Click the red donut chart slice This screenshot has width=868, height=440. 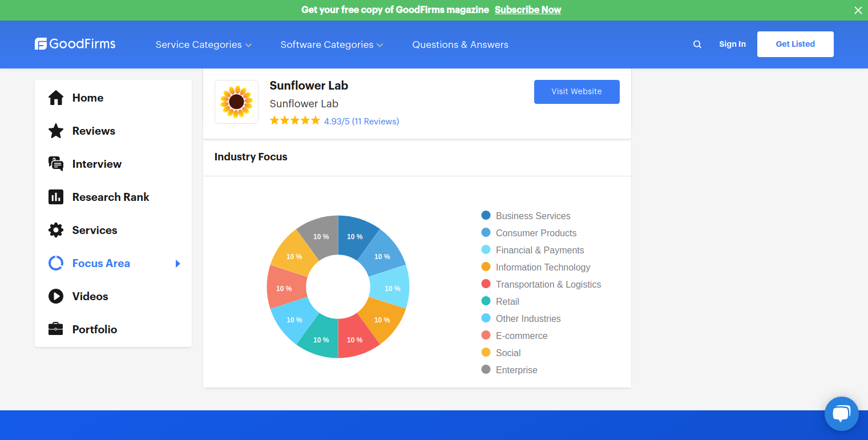coord(355,339)
